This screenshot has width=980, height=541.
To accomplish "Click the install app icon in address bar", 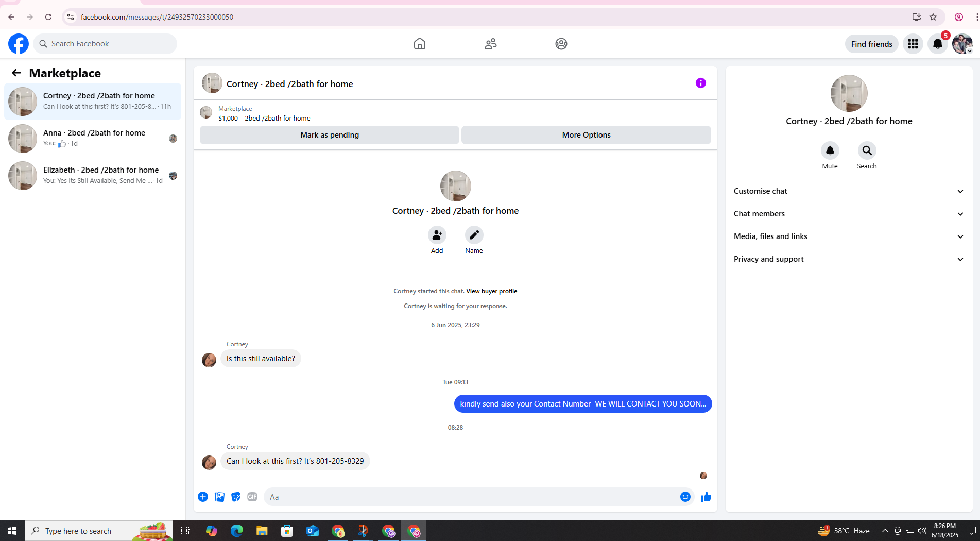I will point(917,17).
